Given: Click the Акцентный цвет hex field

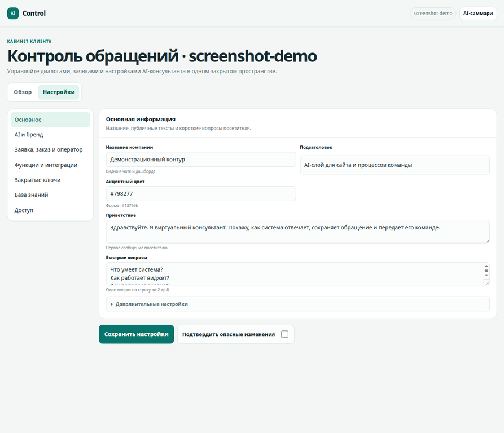Looking at the screenshot, I should coord(201,193).
